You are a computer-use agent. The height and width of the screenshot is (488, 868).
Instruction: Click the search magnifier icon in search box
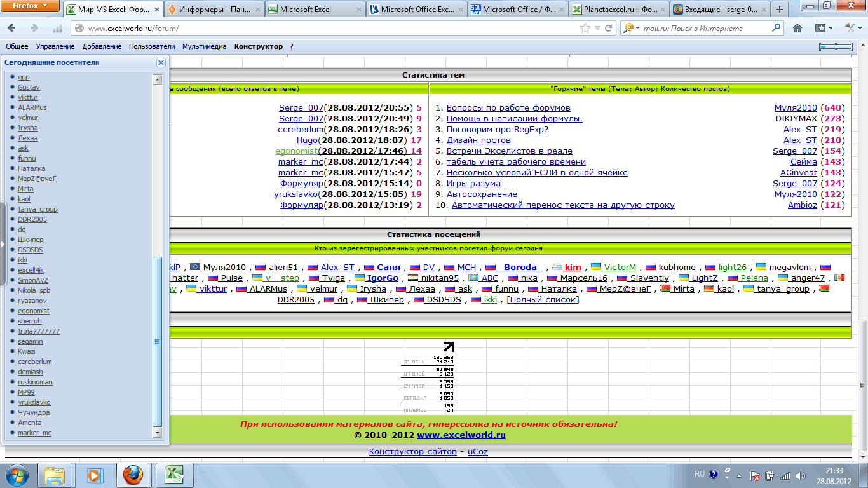(776, 28)
